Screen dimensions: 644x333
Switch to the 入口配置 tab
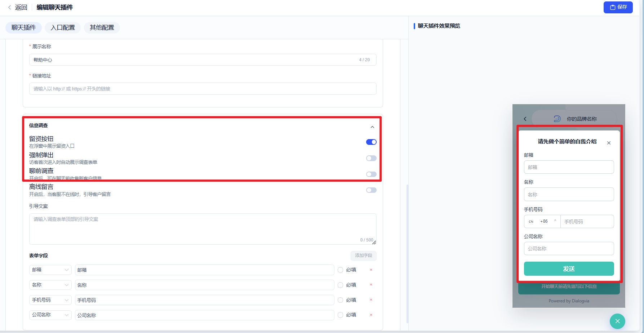tap(63, 28)
